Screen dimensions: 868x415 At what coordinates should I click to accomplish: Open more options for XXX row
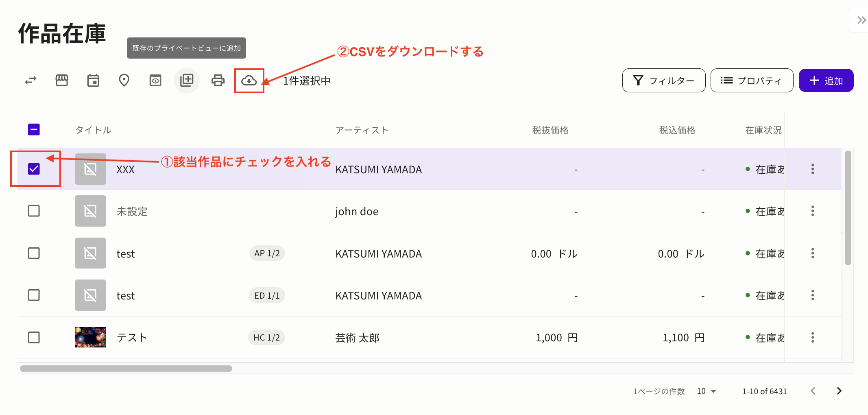pos(813,169)
